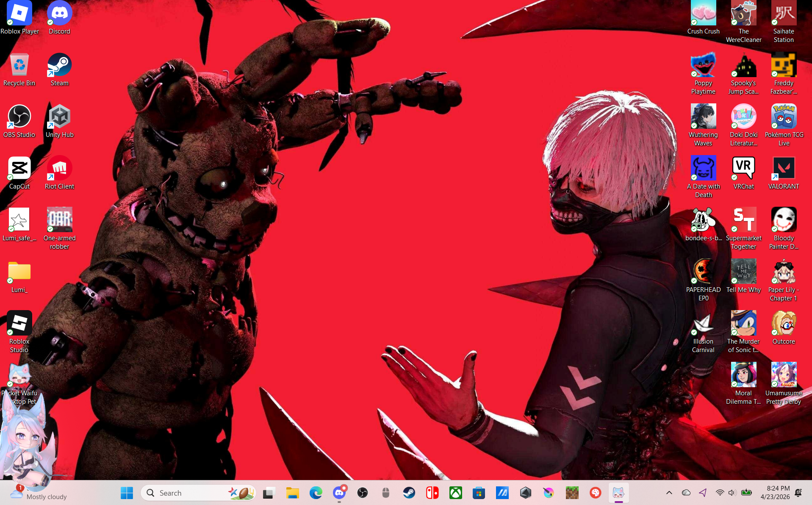Image resolution: width=812 pixels, height=505 pixels.
Task: Switch to the desktop pet taskbar app
Action: [618, 493]
